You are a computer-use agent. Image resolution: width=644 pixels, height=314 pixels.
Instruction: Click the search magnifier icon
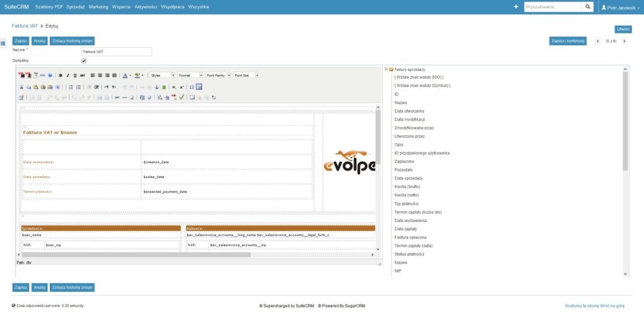588,7
